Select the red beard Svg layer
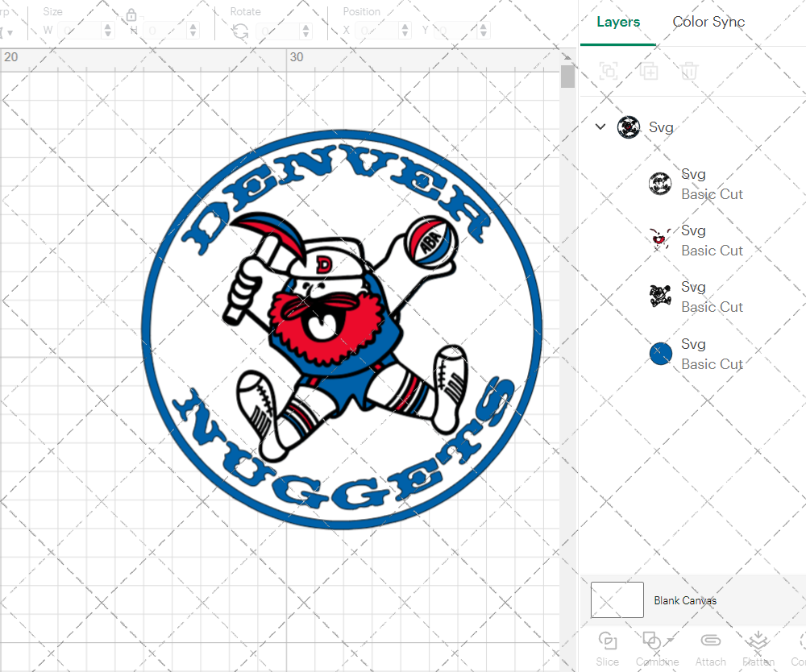Screen dimensions: 806x672 [660, 240]
